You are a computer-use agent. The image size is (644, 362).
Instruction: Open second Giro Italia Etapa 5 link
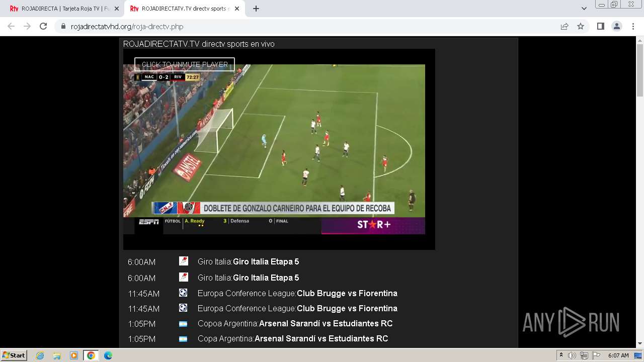[266, 278]
